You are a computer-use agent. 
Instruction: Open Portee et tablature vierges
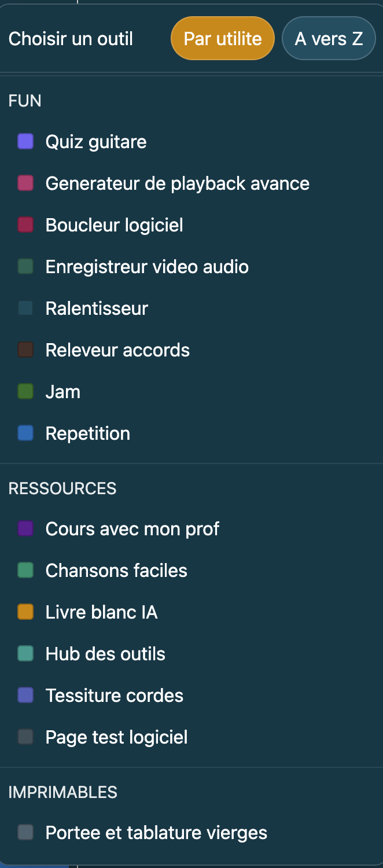click(x=156, y=832)
